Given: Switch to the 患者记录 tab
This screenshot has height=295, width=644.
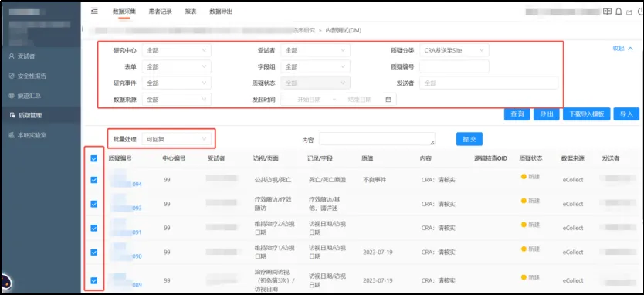Looking at the screenshot, I should [160, 12].
